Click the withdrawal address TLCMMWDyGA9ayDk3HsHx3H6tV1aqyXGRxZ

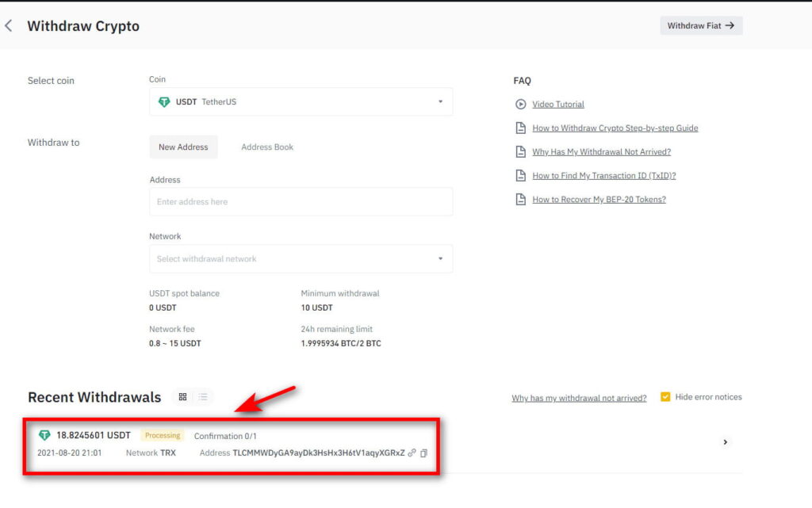319,453
